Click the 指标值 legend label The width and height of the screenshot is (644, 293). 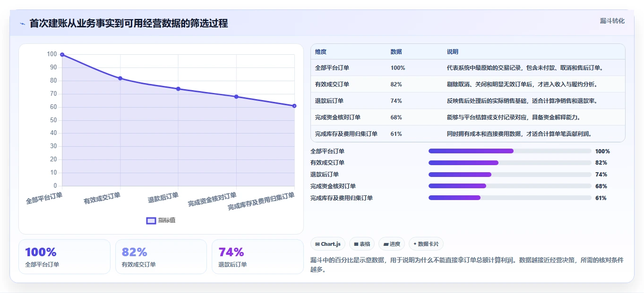pyautogui.click(x=167, y=220)
